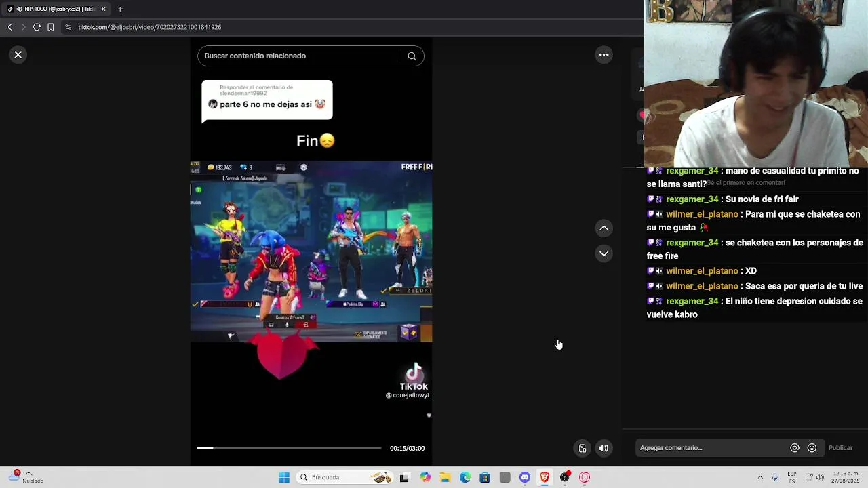
Task: Focus the Agregar comentario input field
Action: pyautogui.click(x=711, y=448)
